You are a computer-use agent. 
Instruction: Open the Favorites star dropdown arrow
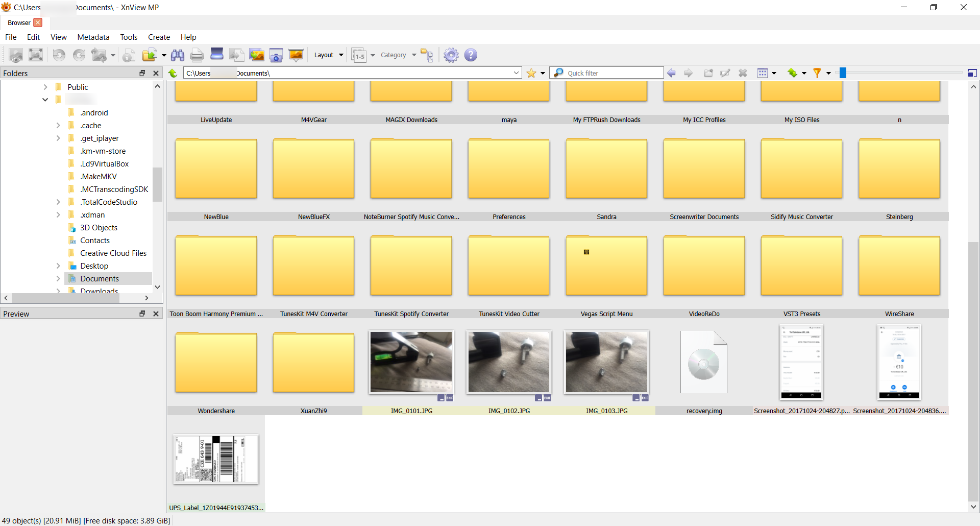click(543, 73)
